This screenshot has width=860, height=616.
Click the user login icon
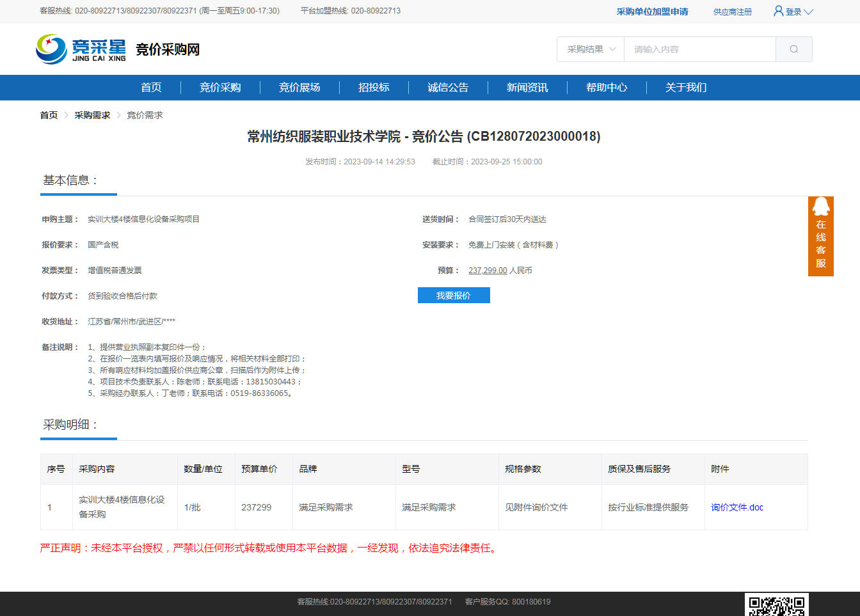(778, 11)
